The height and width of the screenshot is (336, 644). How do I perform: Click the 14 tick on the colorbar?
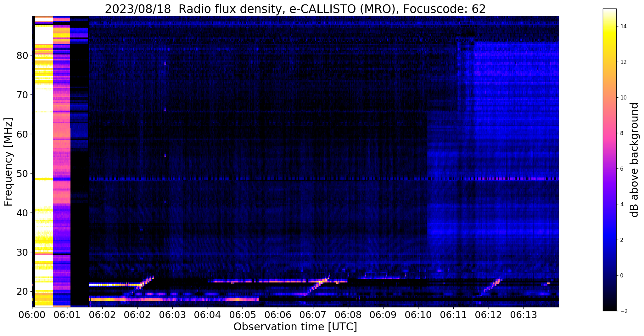coord(623,26)
